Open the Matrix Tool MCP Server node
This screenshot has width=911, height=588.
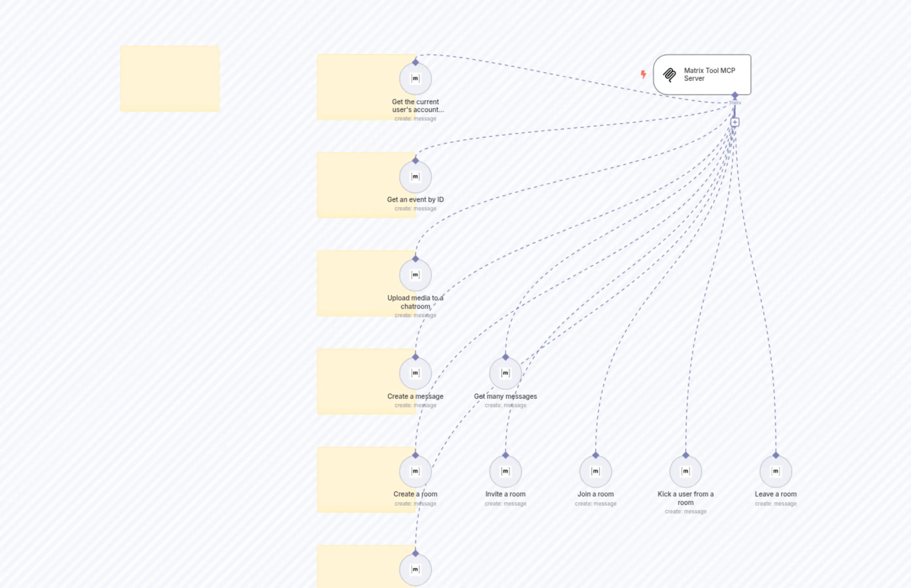[x=708, y=75]
